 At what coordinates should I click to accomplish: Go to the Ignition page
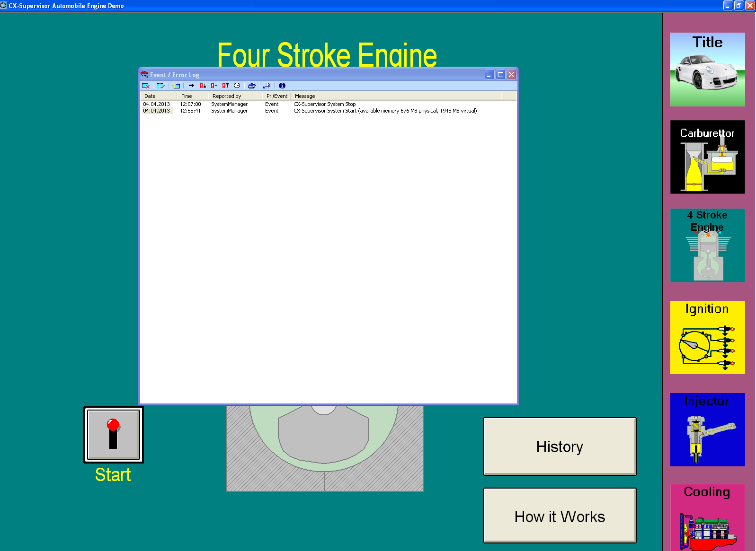point(707,337)
